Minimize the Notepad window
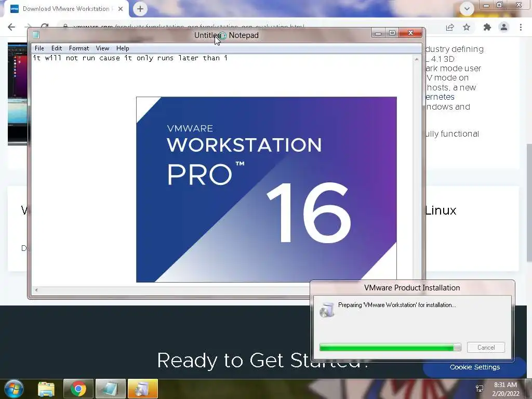The width and height of the screenshot is (532, 399). pyautogui.click(x=378, y=33)
